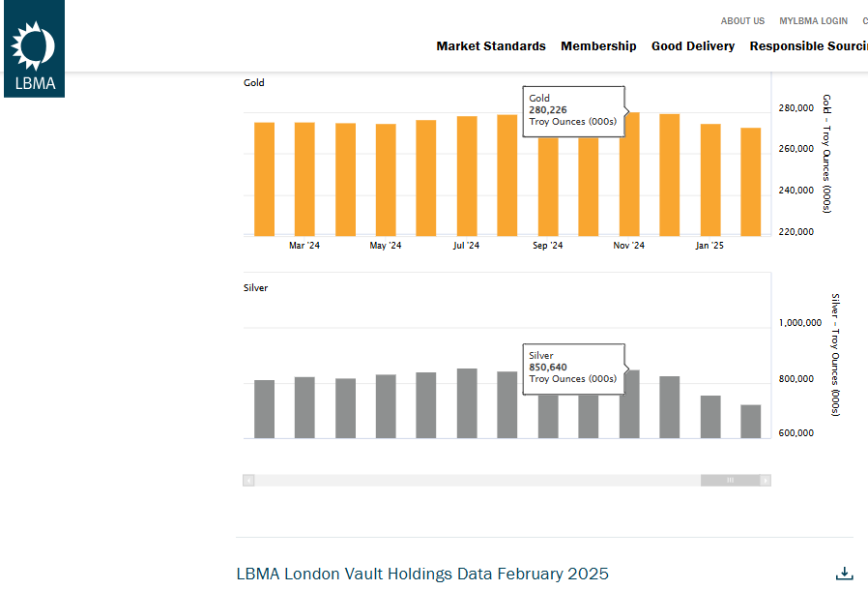Click the 240,000 gold axis value
The image size is (868, 590).
(796, 190)
